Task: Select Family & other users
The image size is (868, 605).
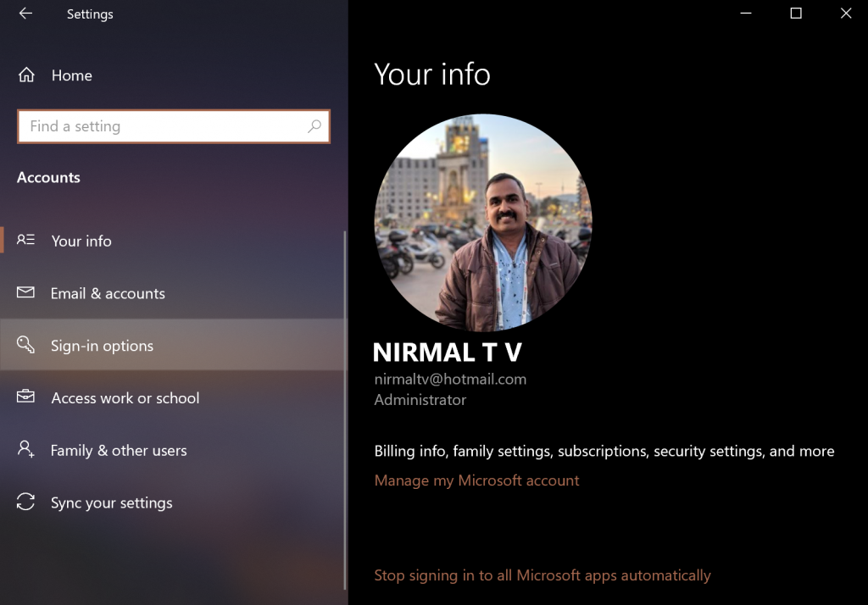Action: click(x=173, y=450)
